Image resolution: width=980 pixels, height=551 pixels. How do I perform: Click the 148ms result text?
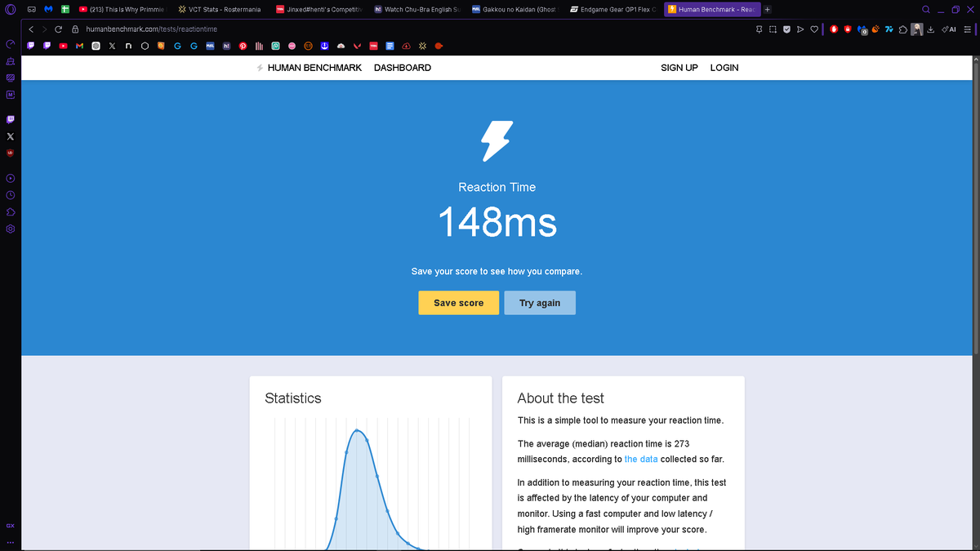click(497, 222)
